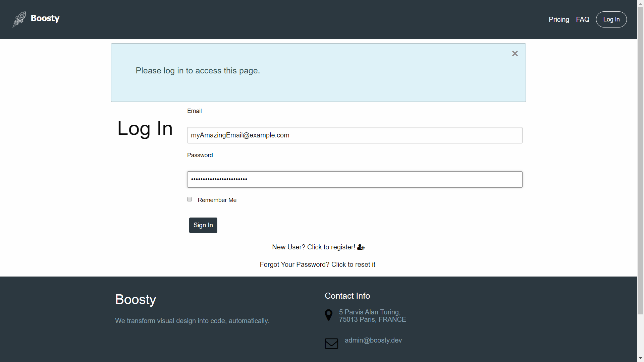This screenshot has height=362, width=644.
Task: Click the envelope email icon in footer
Action: 331,344
